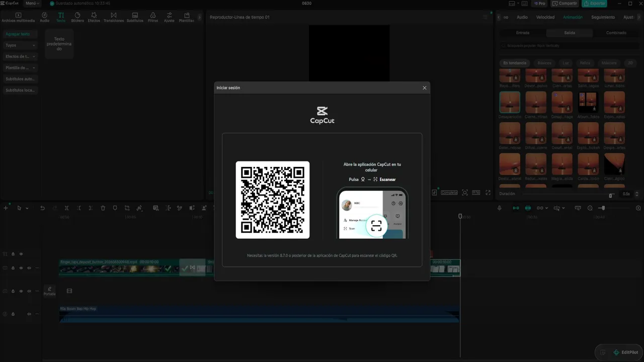Expand the Plantilla de ... text category
This screenshot has width=644, height=362.
(x=20, y=68)
